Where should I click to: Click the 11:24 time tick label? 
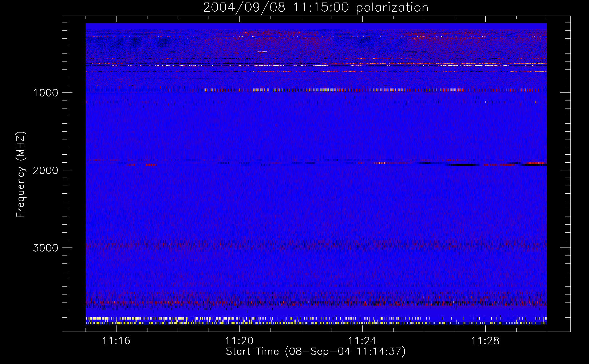(x=362, y=341)
